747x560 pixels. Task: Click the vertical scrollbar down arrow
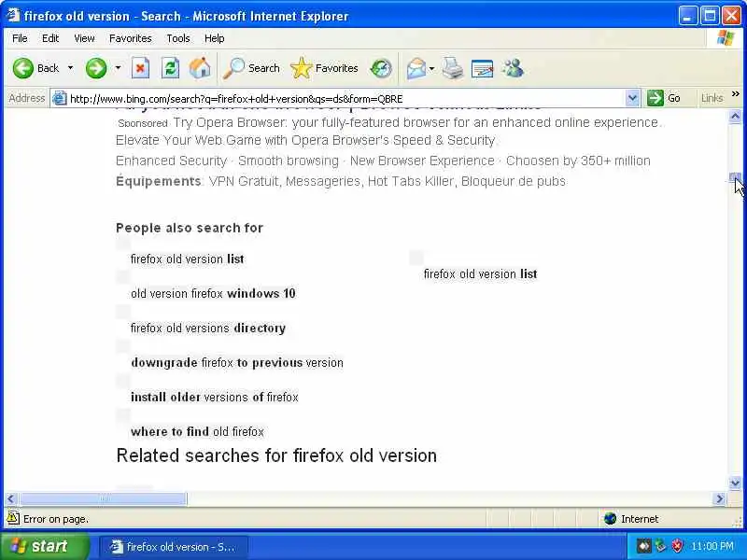735,483
